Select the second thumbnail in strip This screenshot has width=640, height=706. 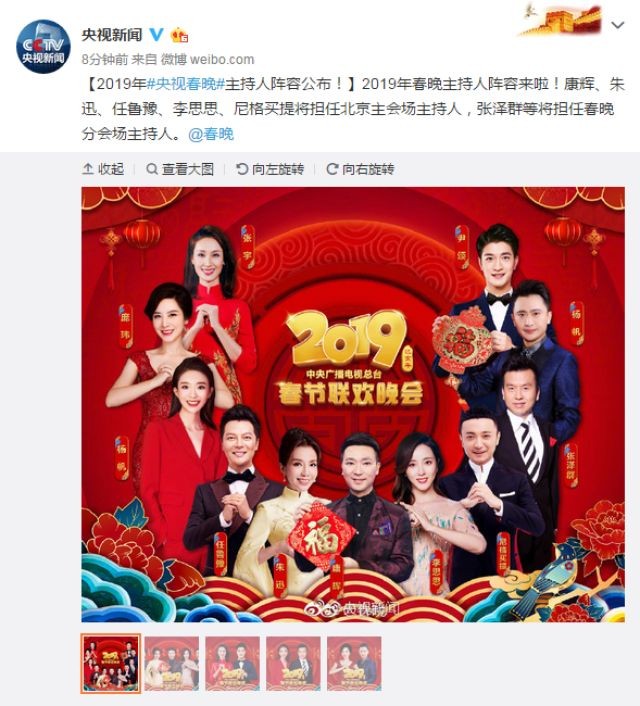click(x=172, y=663)
